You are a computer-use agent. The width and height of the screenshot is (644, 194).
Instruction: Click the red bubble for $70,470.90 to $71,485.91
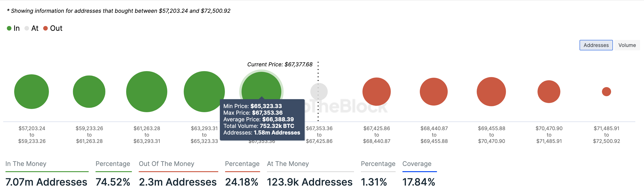coord(549,91)
